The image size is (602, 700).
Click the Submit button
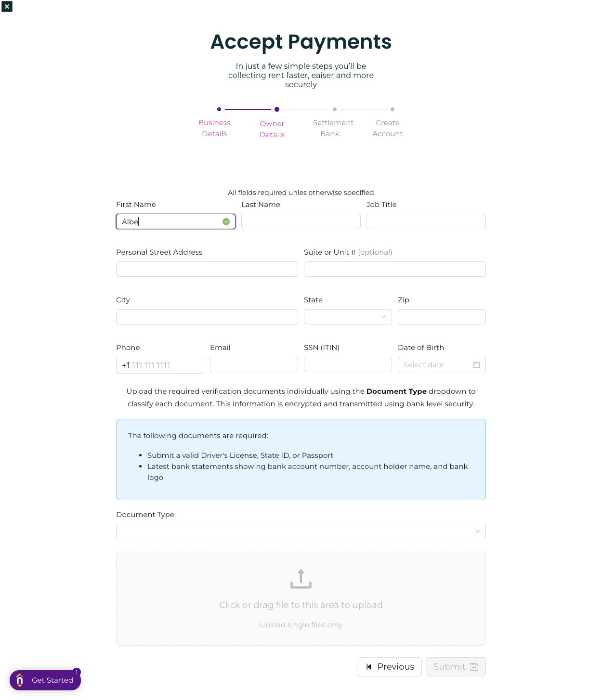(456, 667)
